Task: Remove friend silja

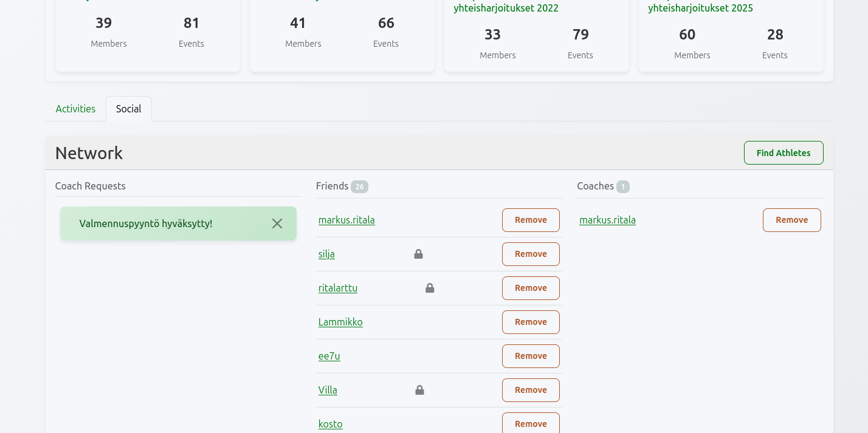Action: click(530, 254)
